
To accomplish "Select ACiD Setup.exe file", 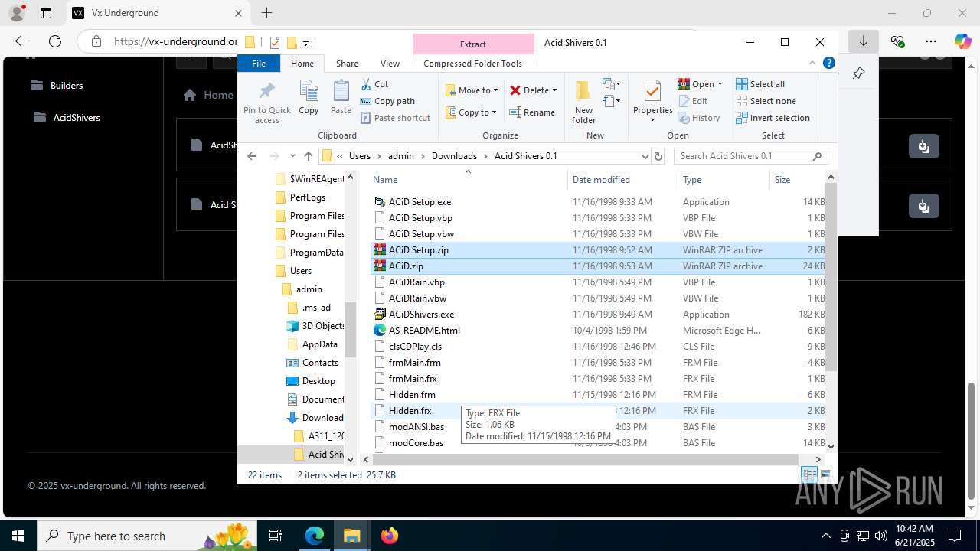I will [419, 202].
